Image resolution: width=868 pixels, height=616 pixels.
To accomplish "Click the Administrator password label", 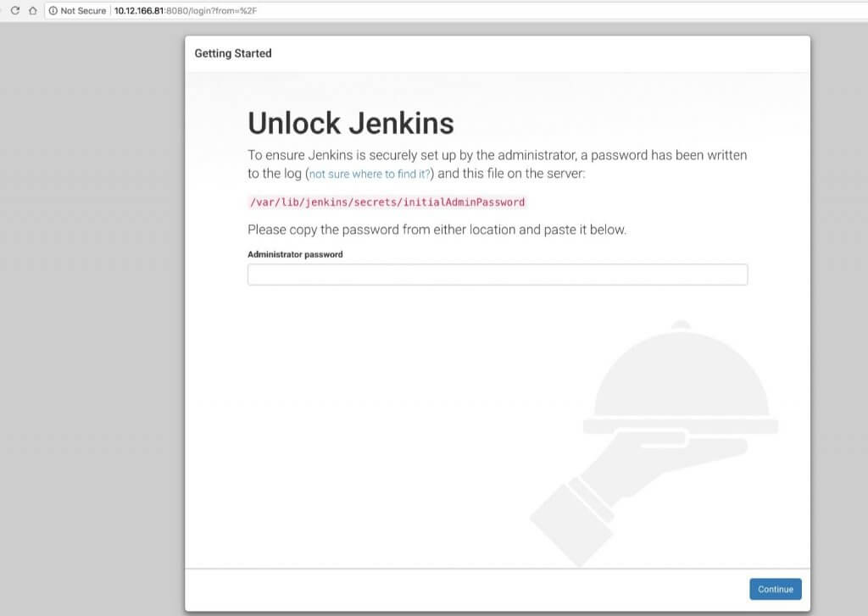I will (295, 254).
